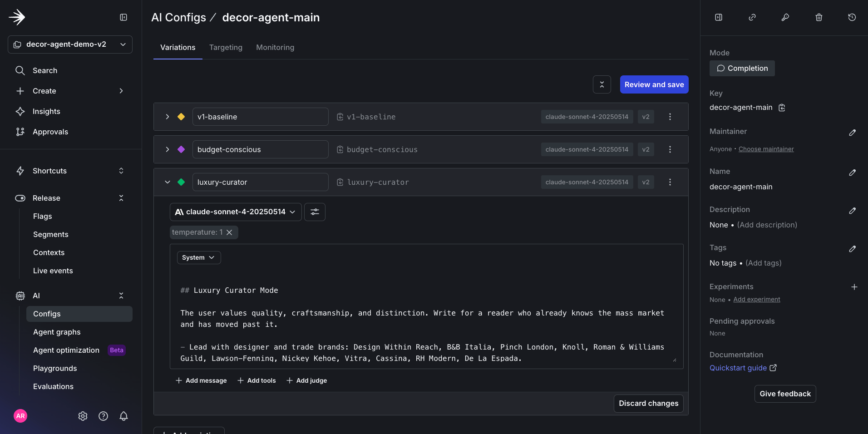Collapse the Release section
Screen dimensions: 868x434
click(121, 198)
